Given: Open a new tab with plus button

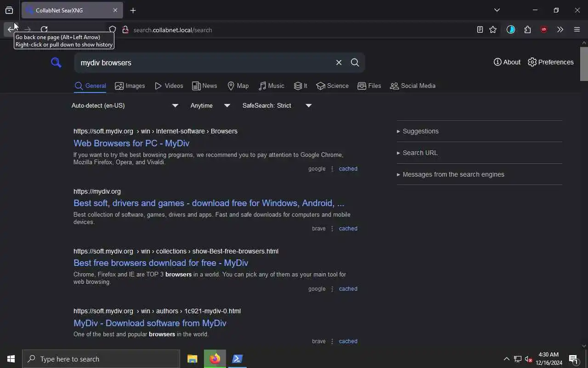Looking at the screenshot, I should coord(133,10).
